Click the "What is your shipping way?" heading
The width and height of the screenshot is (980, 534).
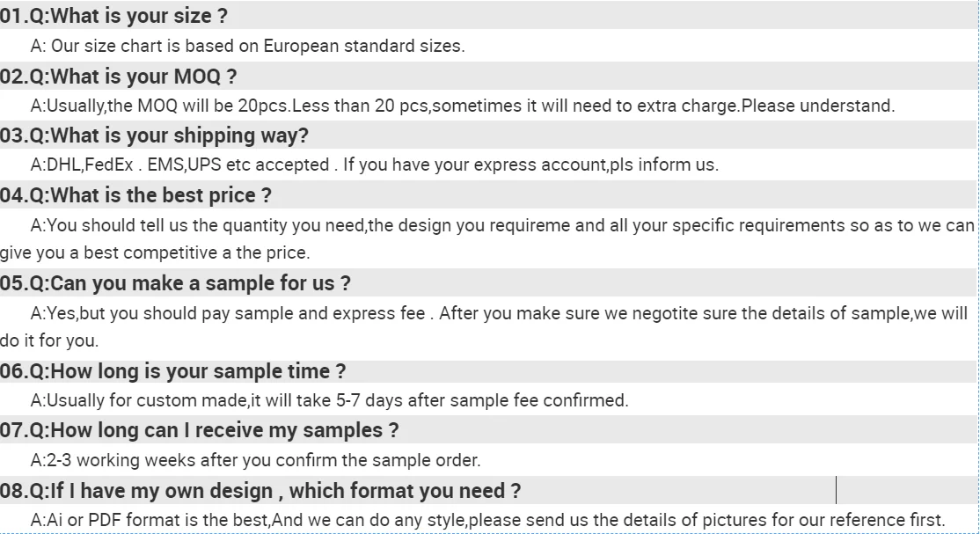coord(154,135)
